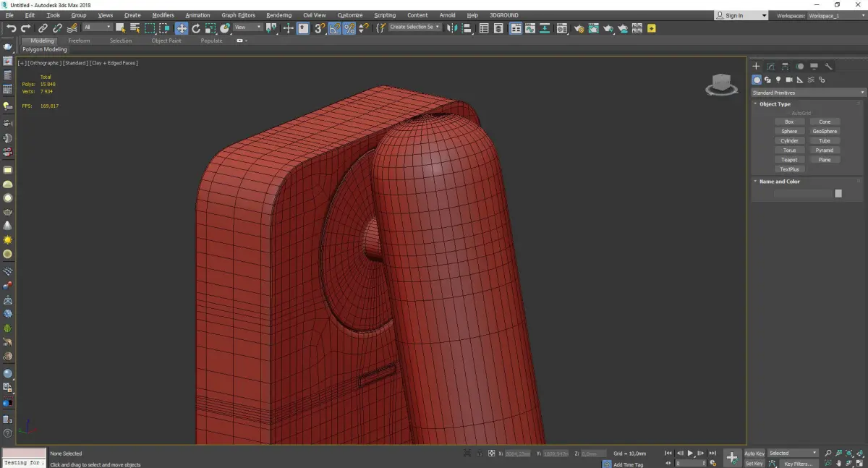Open the Modifiers menu
The height and width of the screenshot is (468, 868).
163,15
